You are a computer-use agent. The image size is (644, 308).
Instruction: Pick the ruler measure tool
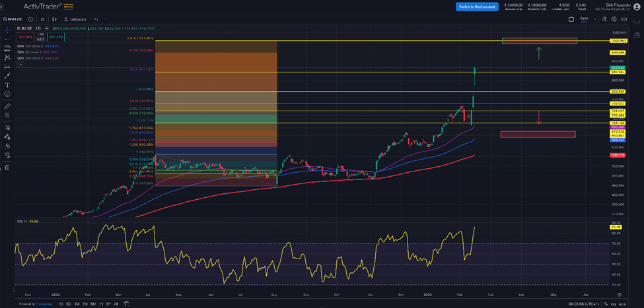pos(7,106)
